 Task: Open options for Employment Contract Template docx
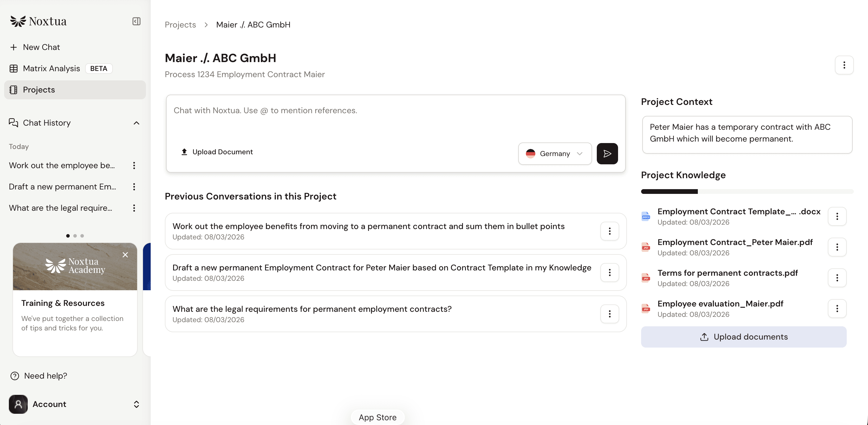coord(837,216)
